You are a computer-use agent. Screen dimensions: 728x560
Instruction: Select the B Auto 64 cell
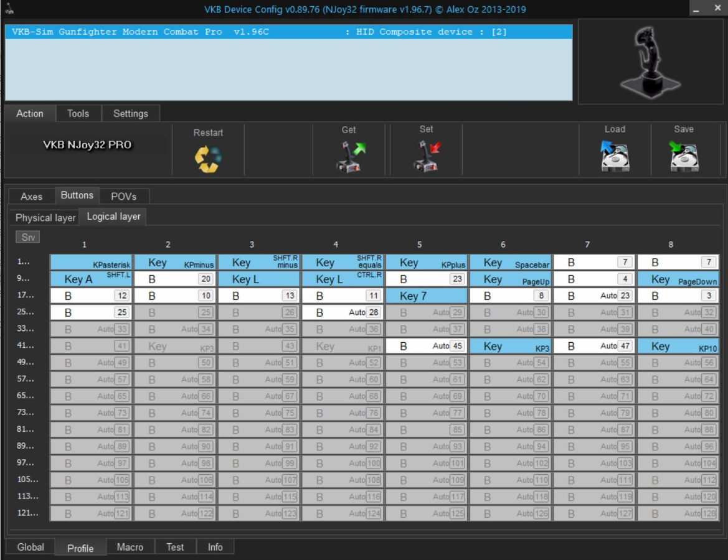click(678, 379)
